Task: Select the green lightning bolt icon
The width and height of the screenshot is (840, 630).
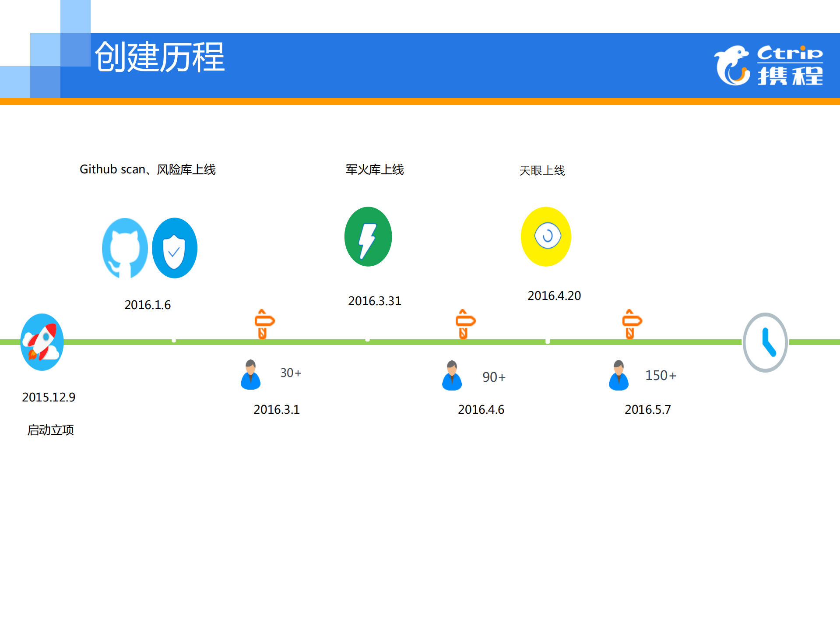Action: (368, 236)
